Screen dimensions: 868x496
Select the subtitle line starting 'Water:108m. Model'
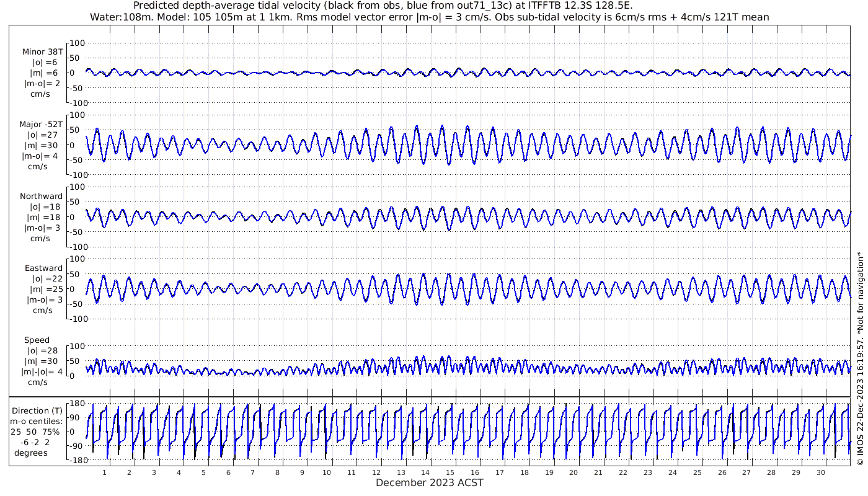pos(430,17)
